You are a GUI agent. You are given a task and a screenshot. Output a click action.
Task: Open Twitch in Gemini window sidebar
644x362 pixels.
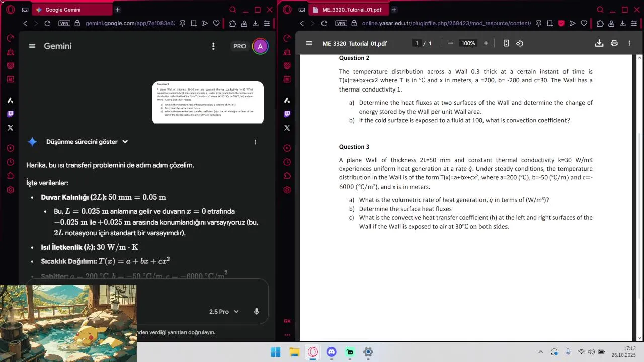tap(11, 114)
